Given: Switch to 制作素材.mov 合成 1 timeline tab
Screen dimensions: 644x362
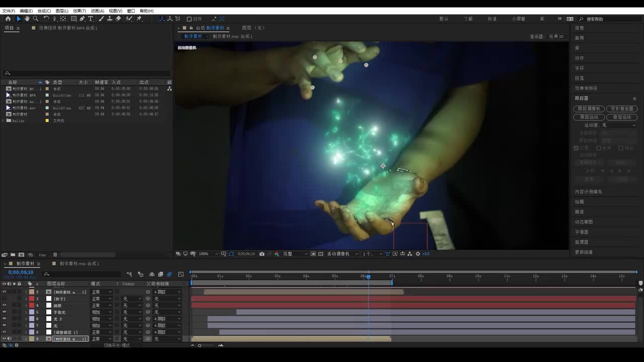Looking at the screenshot, I should (x=79, y=263).
